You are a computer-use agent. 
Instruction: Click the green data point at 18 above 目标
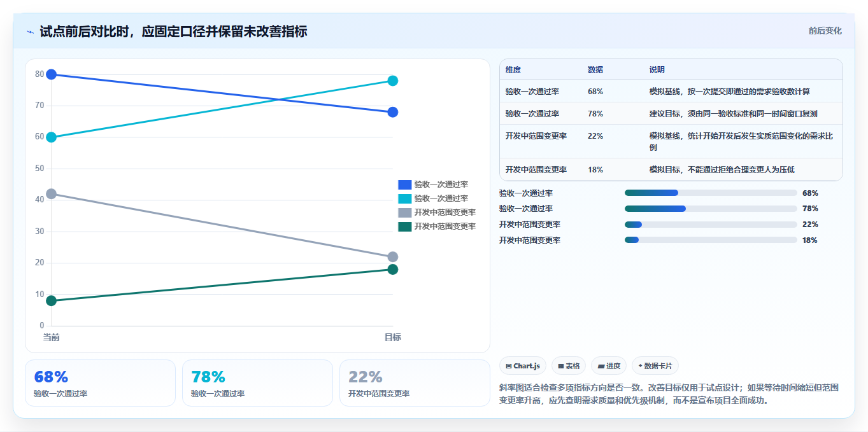tap(393, 269)
